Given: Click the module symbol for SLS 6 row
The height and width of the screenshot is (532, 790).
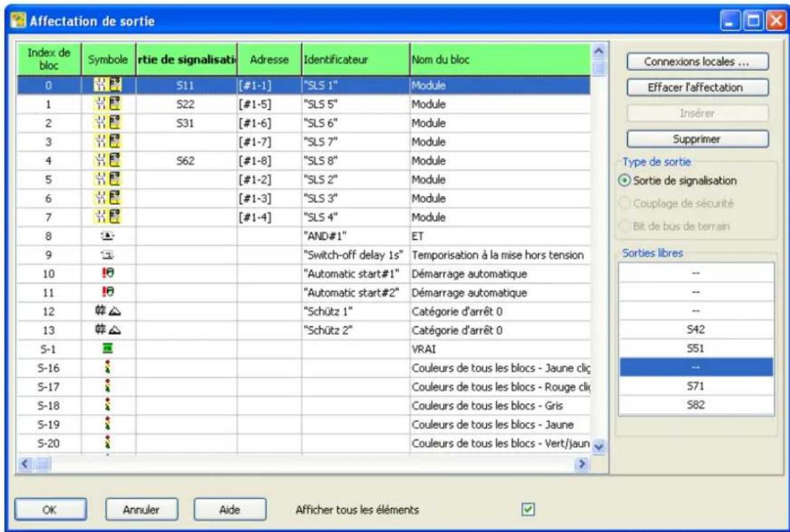Looking at the screenshot, I should coord(108,123).
